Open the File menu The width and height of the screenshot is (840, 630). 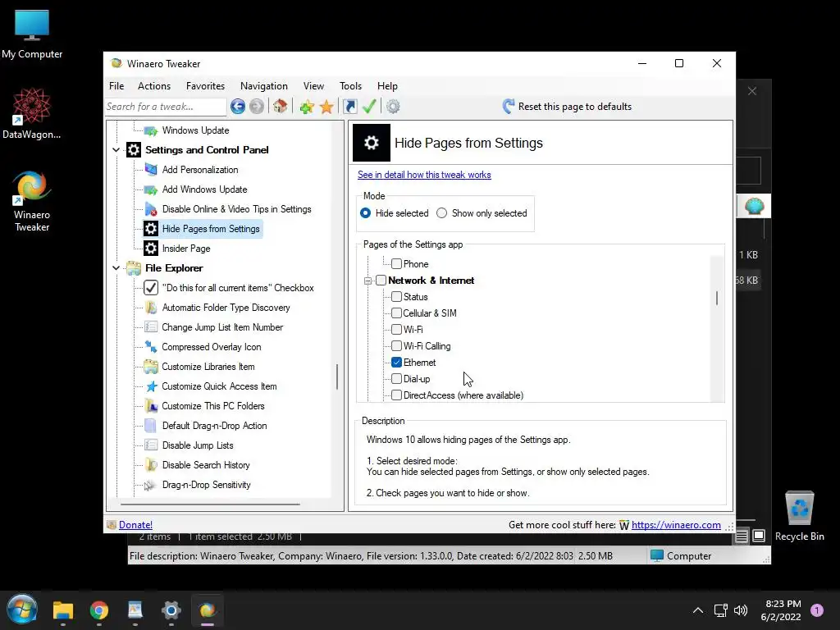click(116, 86)
